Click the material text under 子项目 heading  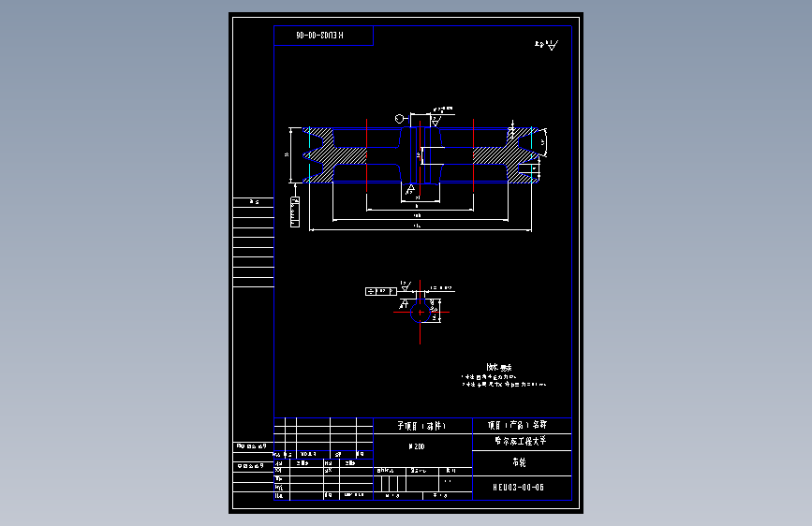pyautogui.click(x=417, y=446)
